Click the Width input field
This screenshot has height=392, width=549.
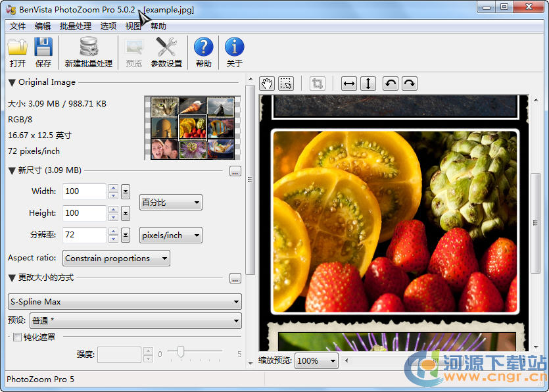pos(84,191)
